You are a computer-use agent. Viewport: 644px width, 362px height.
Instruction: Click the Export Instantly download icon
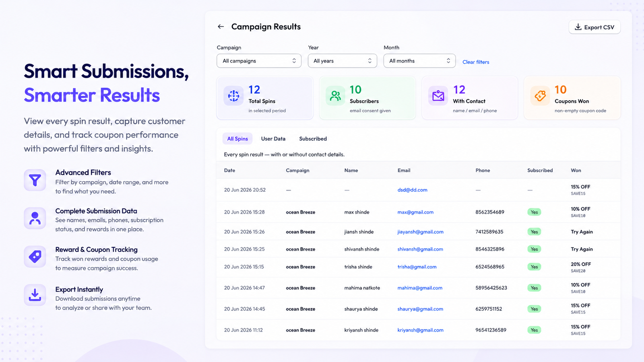[x=35, y=295]
